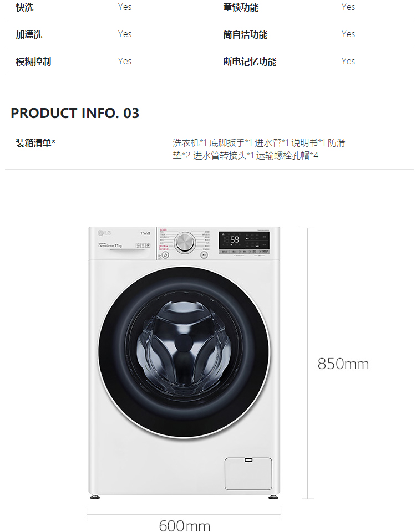Click the 断电记忆功能 feature label
Viewport: 416px width, 532px height.
tap(250, 62)
